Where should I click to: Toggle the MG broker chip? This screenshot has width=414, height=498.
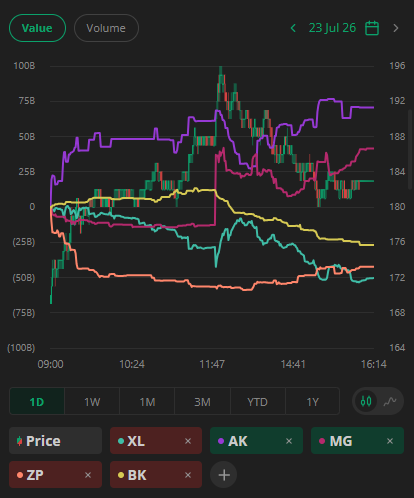357,441
